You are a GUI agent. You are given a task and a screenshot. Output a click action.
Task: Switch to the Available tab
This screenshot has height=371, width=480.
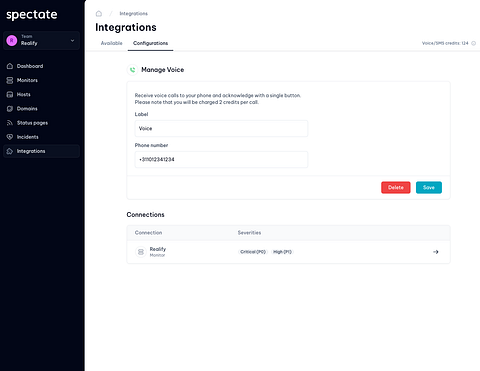tap(112, 43)
